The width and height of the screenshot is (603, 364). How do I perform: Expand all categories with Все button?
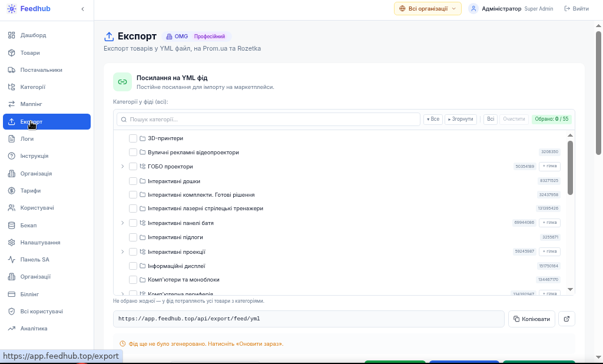[433, 120]
